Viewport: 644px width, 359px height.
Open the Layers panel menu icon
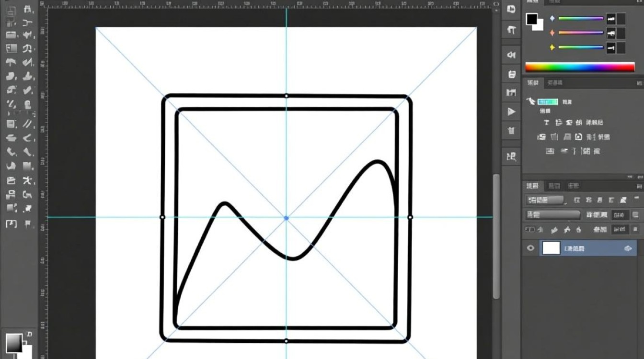tap(639, 186)
